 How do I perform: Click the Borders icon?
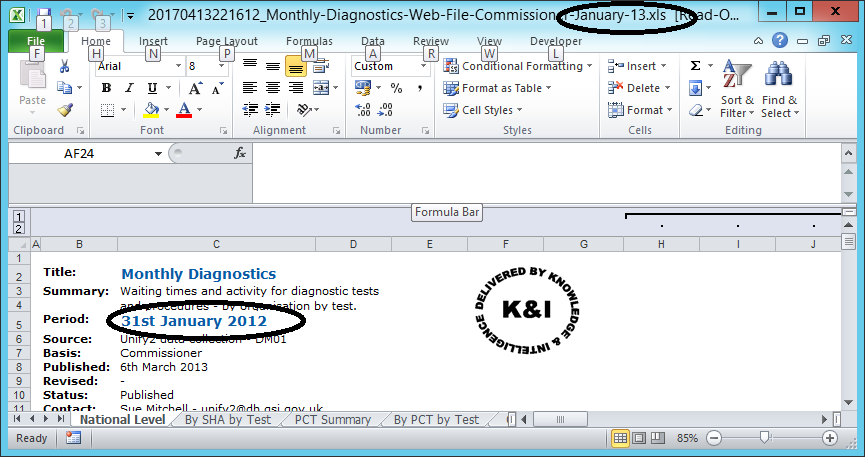tap(108, 110)
